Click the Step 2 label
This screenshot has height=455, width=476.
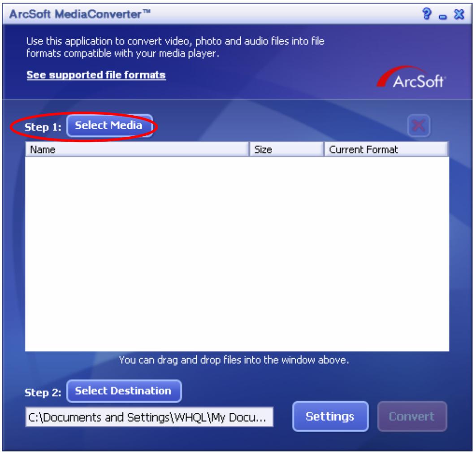click(43, 393)
